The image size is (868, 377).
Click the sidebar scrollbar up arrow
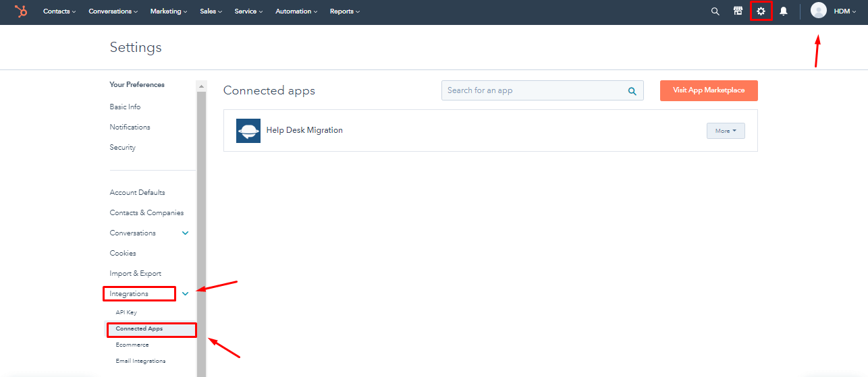pyautogui.click(x=201, y=86)
